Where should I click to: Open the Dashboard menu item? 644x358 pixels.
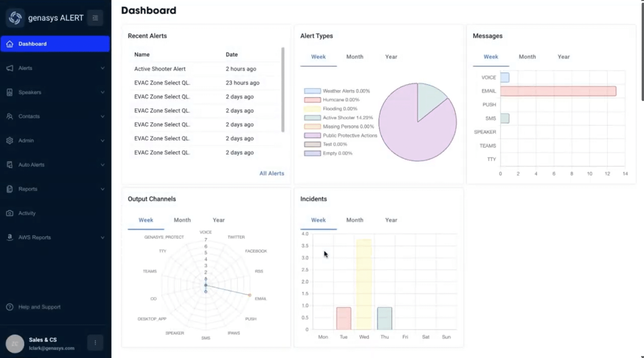click(55, 44)
